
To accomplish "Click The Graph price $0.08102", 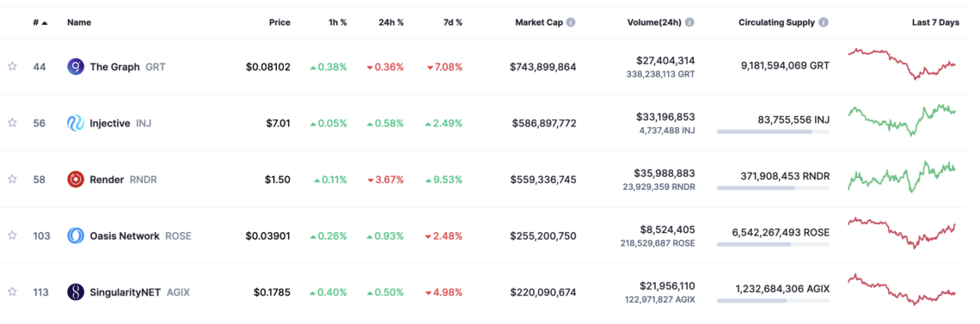I will coord(268,67).
